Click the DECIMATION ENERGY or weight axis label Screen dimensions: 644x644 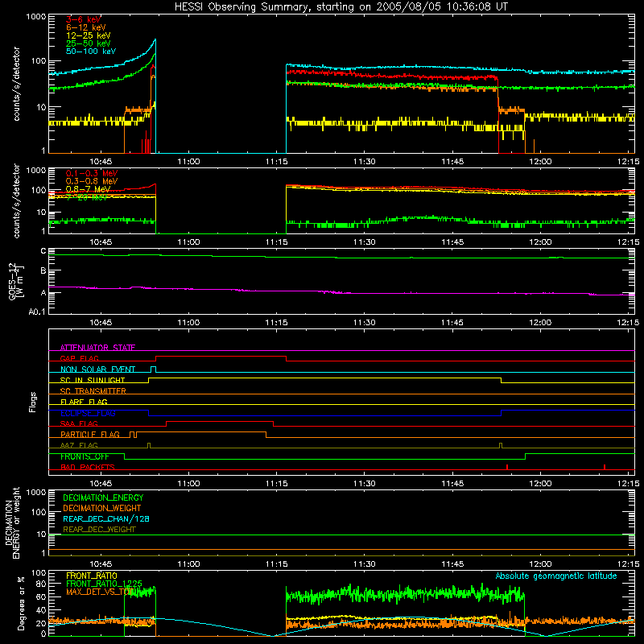pyautogui.click(x=13, y=522)
